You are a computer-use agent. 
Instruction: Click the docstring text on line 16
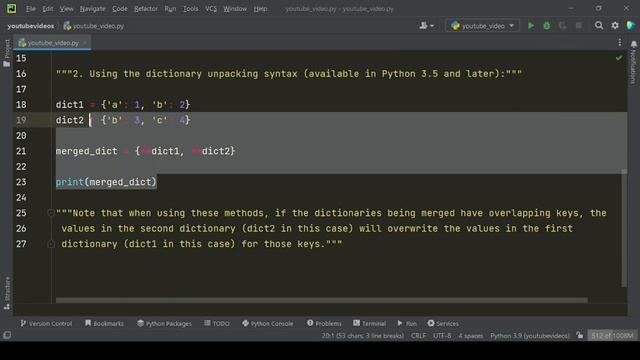click(x=289, y=74)
